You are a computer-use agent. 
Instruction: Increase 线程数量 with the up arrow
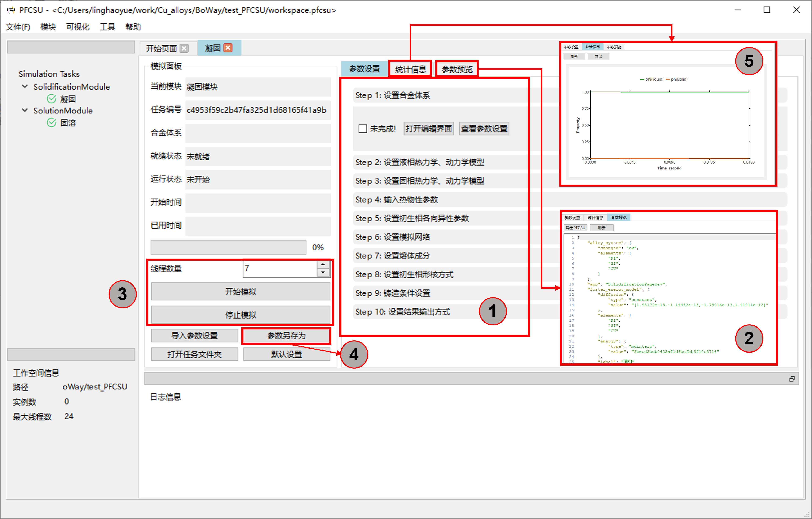323,264
